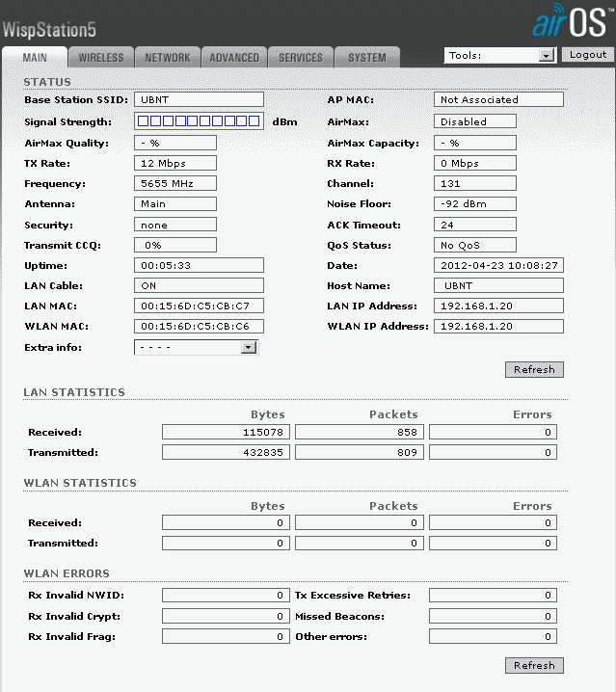This screenshot has width=616, height=692.
Task: Open the Tools dropdown menu
Action: [x=500, y=56]
